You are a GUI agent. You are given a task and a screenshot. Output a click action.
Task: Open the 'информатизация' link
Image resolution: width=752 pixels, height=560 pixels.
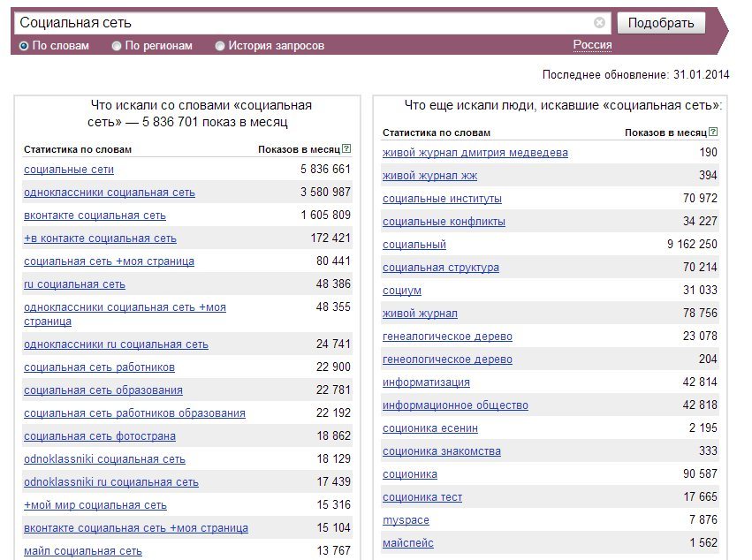(x=426, y=382)
